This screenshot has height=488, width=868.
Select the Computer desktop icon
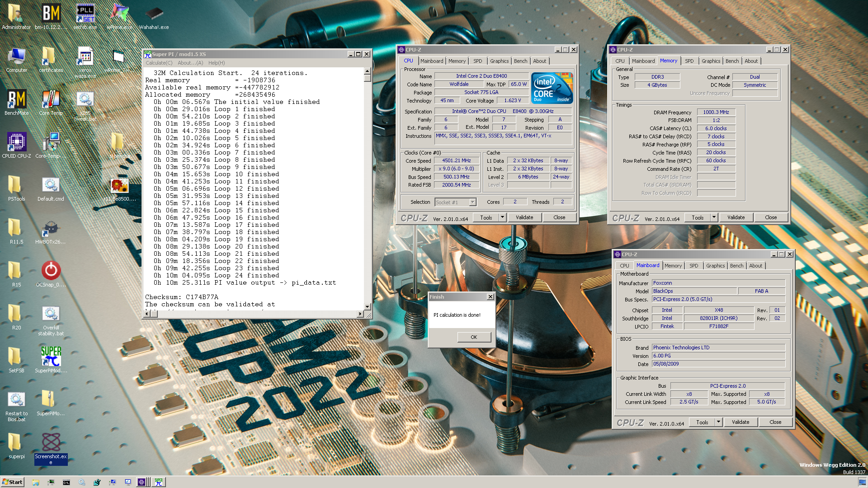coord(16,60)
